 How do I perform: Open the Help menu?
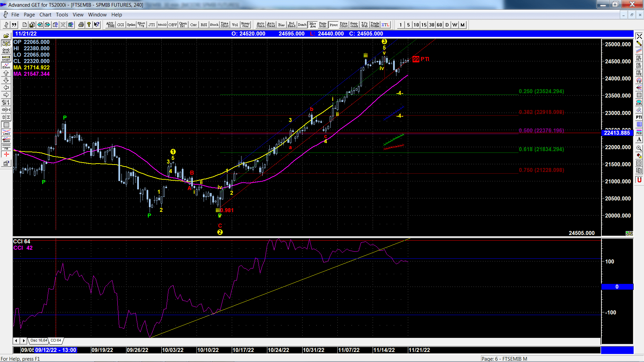pyautogui.click(x=117, y=15)
